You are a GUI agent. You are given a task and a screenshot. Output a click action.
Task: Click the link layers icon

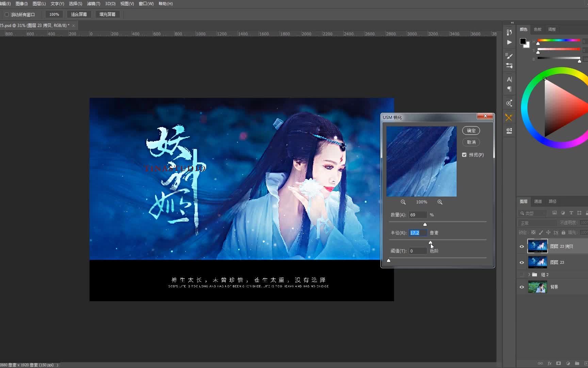540,363
